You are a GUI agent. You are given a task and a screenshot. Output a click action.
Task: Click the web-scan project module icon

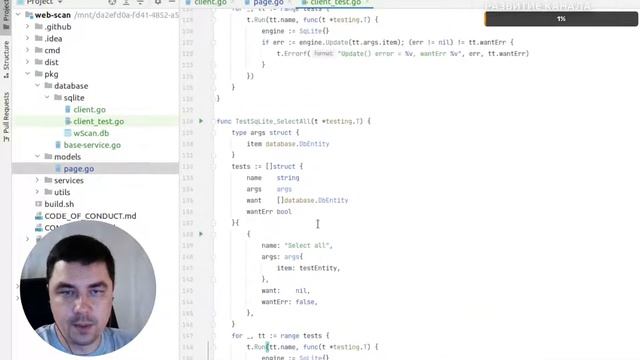29,15
